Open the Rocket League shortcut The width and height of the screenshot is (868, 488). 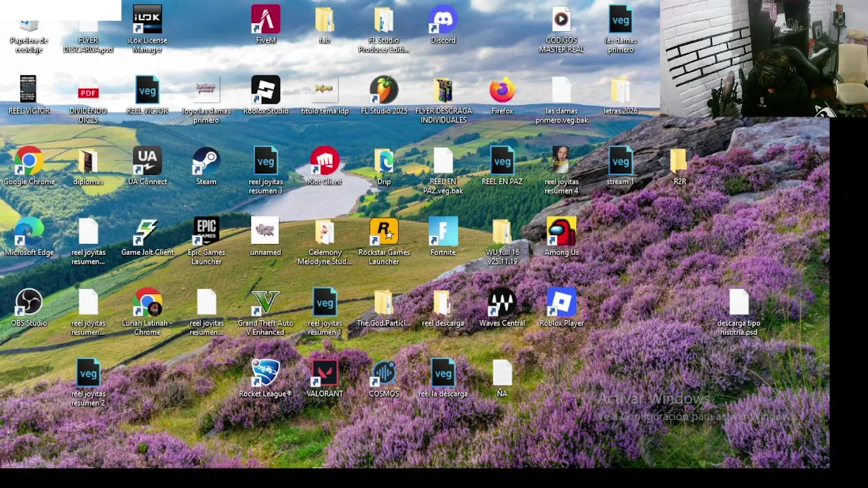(x=266, y=373)
